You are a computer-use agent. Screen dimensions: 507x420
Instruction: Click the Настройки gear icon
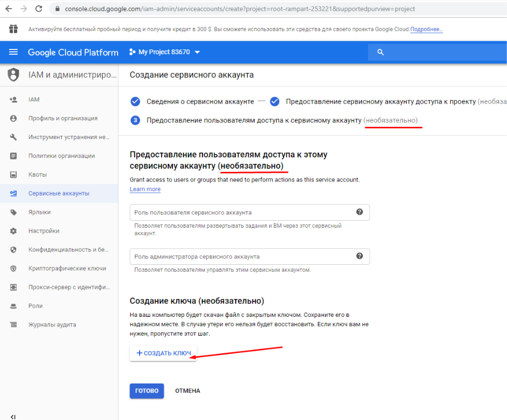(13, 231)
